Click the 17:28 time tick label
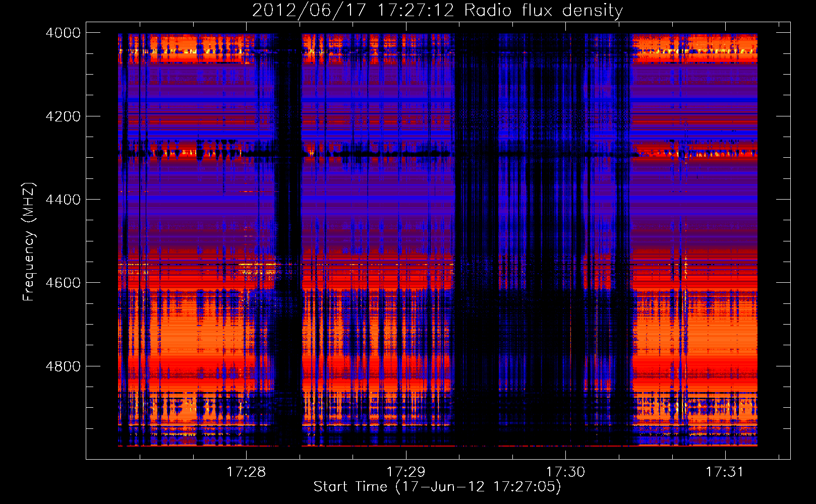Screen dimensions: 816x504 tap(246, 472)
